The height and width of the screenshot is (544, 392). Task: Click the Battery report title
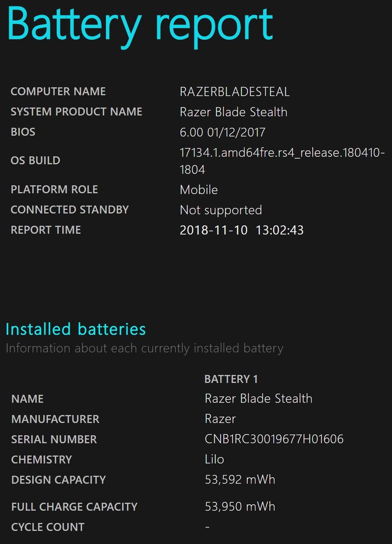click(140, 27)
